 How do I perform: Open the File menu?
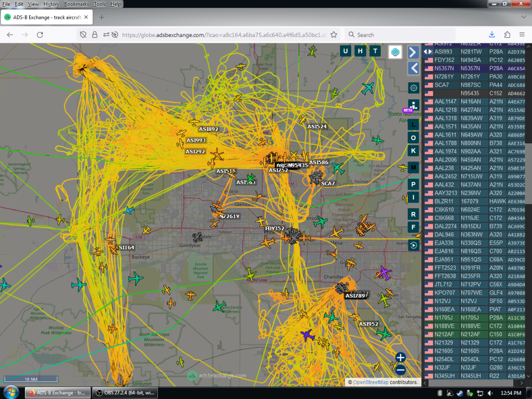(6, 4)
